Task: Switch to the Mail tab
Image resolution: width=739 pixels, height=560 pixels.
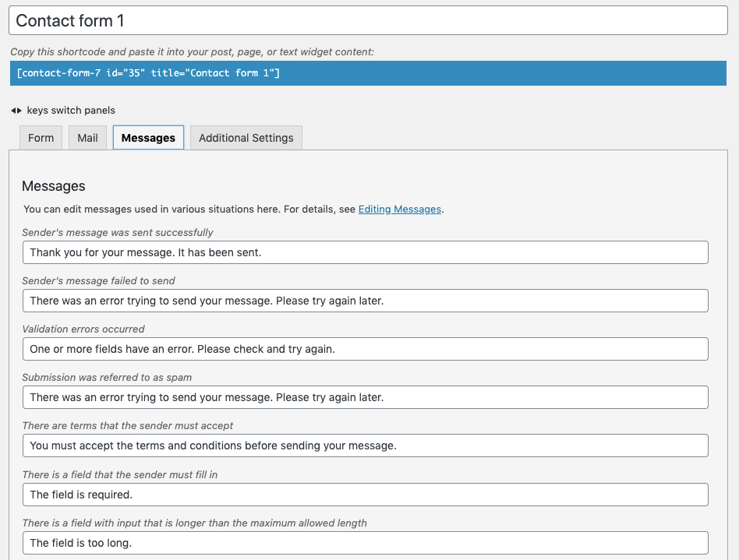Action: click(x=87, y=138)
